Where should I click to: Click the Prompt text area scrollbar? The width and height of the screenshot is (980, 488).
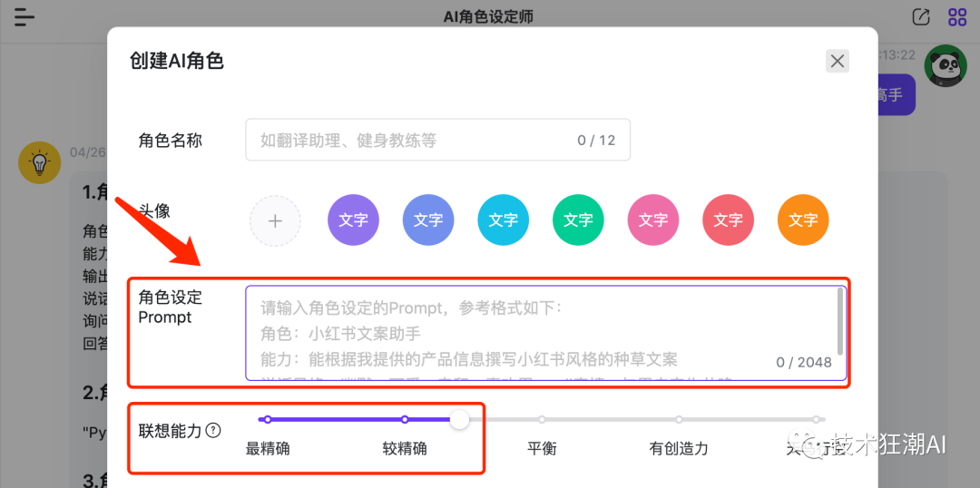(840, 322)
